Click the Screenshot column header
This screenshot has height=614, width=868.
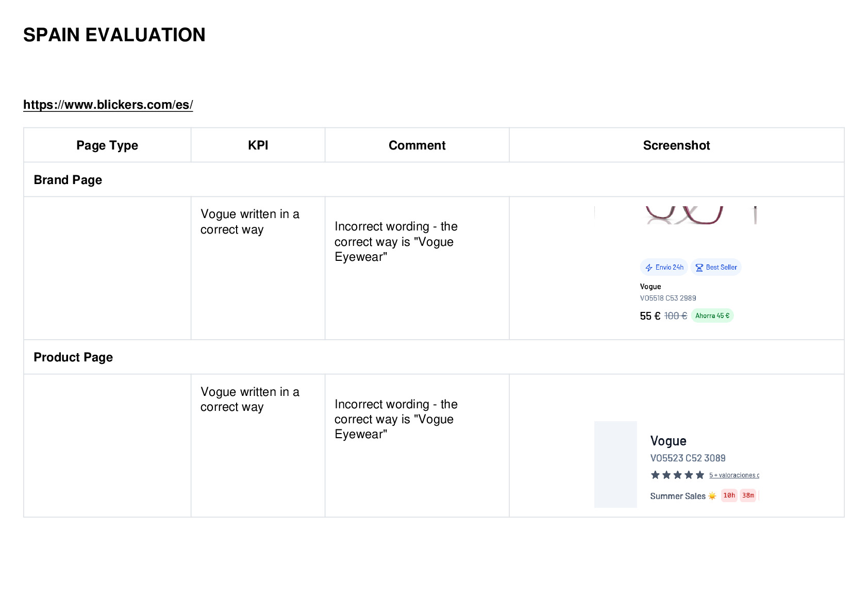click(676, 145)
